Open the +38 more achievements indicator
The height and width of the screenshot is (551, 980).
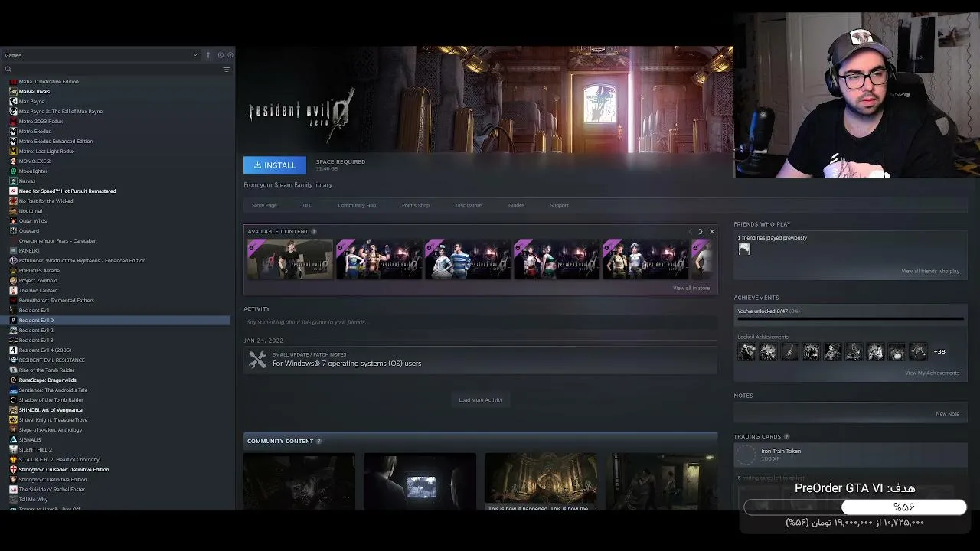pos(939,351)
